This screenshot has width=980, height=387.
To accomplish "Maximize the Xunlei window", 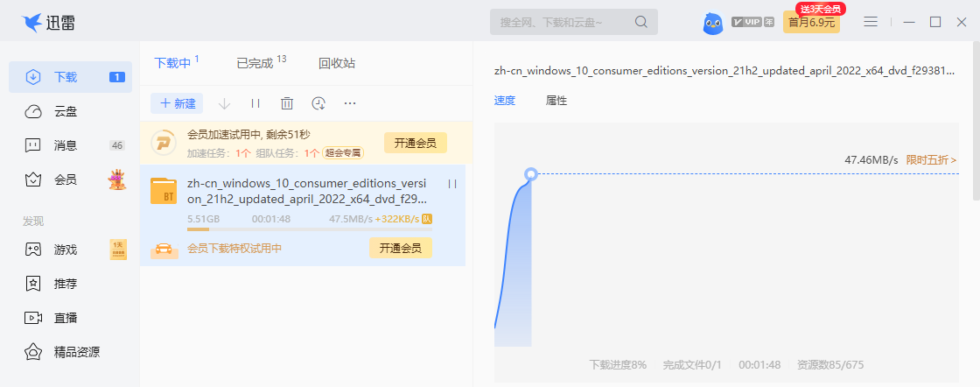I will click(x=935, y=22).
